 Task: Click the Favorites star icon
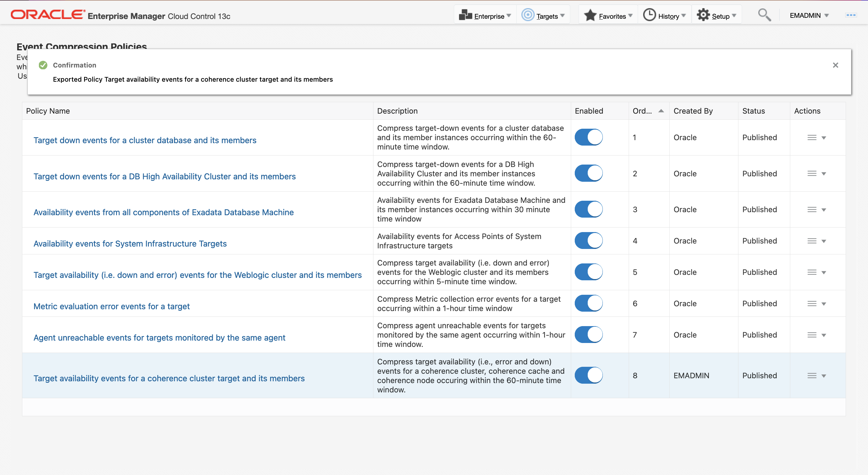[x=590, y=15]
